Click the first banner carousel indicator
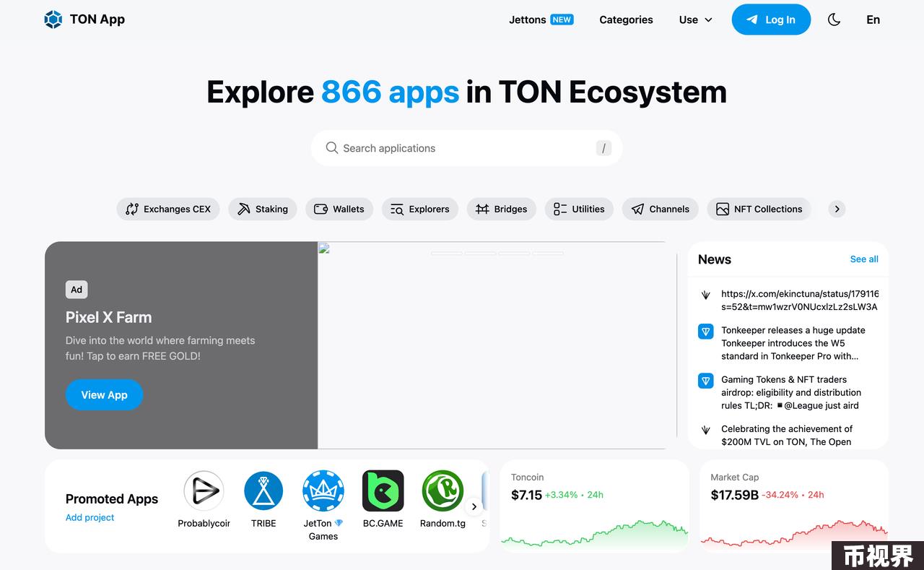924x570 pixels. (x=446, y=254)
